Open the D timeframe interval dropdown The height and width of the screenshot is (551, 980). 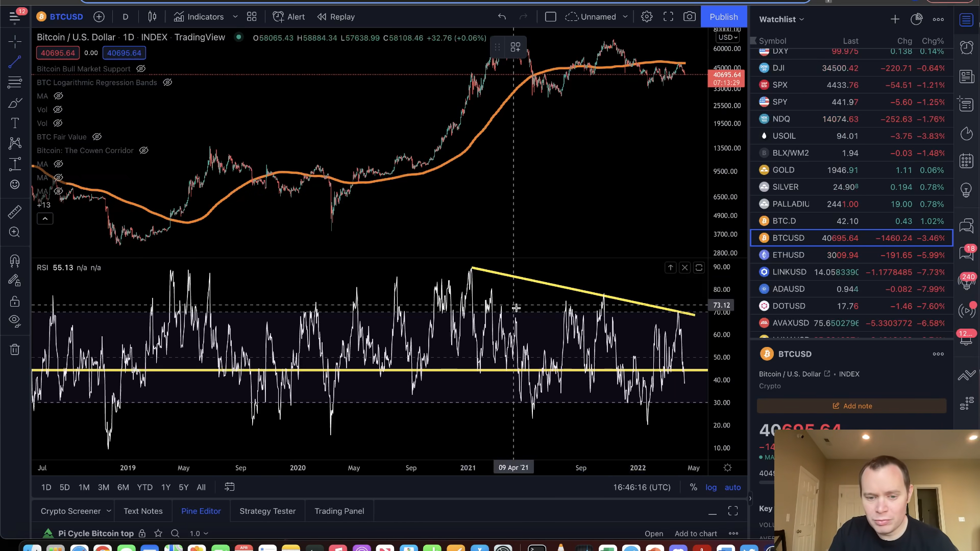click(x=126, y=17)
